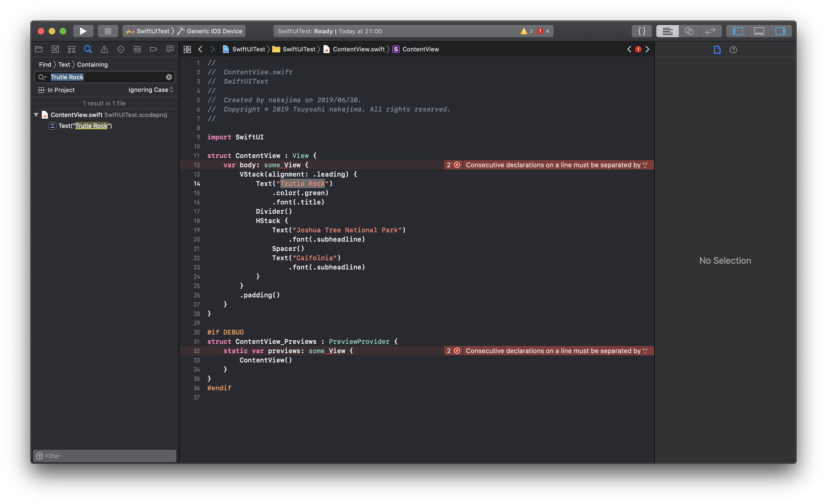Clear the Trutle Rock search field
Screen dimensions: 827x504
(169, 77)
